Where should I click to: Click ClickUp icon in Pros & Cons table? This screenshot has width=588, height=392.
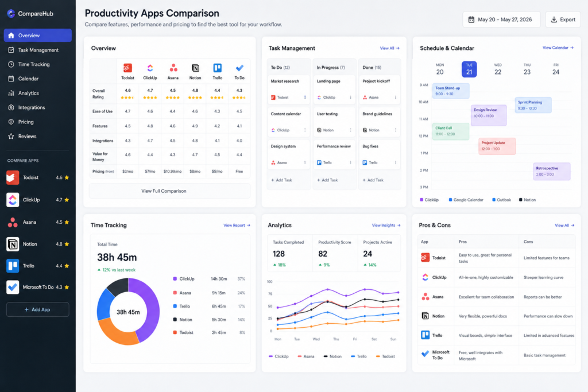click(425, 277)
